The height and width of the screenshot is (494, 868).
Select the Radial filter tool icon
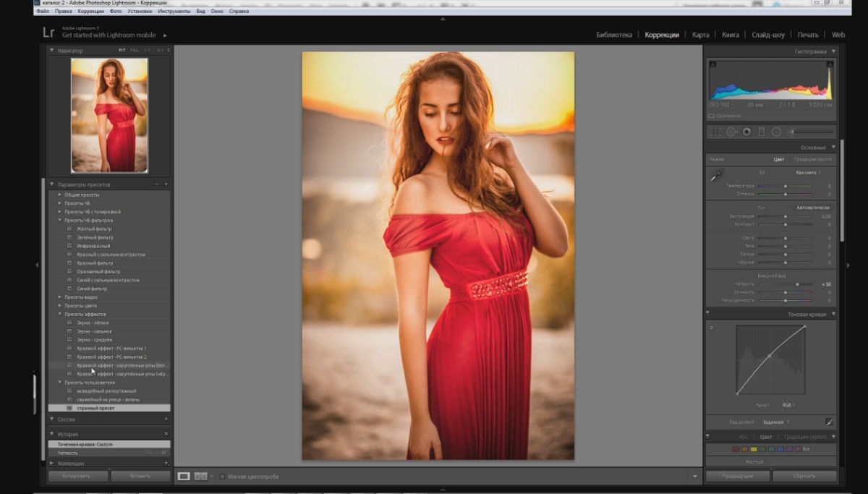776,132
